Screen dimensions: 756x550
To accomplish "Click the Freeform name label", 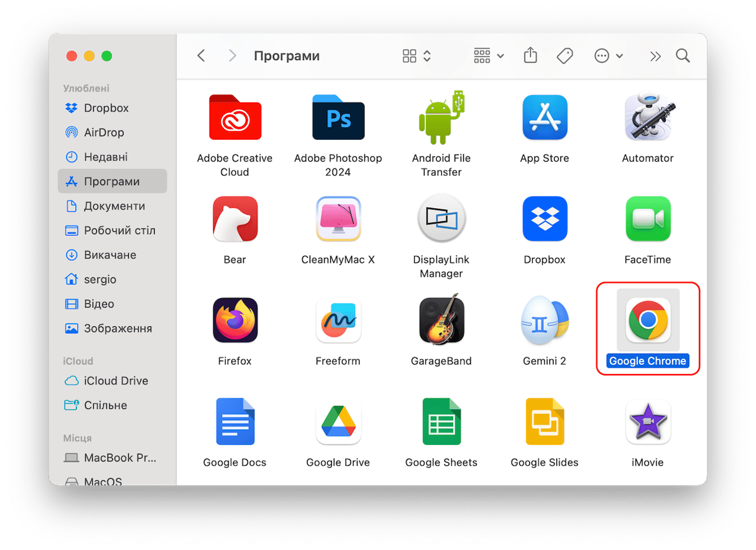I will 338,361.
